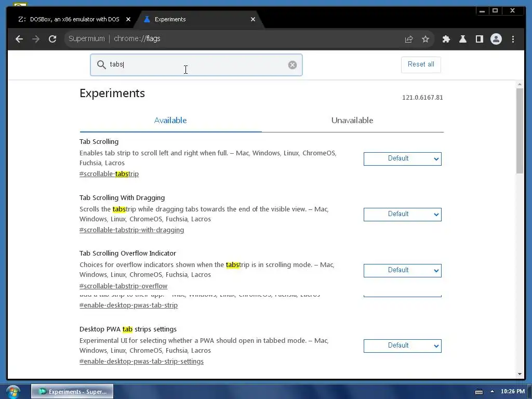Select the Experiments - Super... taskbar button
Screen dimensions: 532x399
click(x=72, y=392)
